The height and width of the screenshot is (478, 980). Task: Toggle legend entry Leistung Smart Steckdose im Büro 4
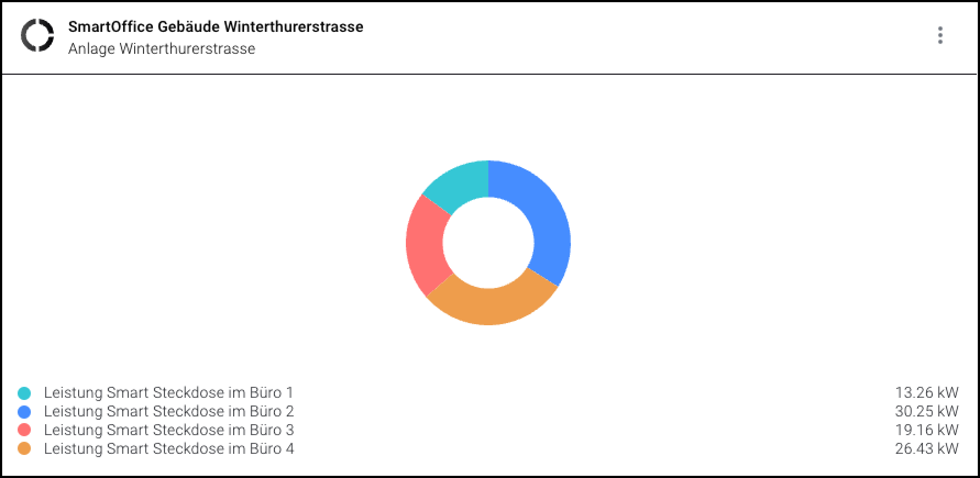click(x=168, y=449)
